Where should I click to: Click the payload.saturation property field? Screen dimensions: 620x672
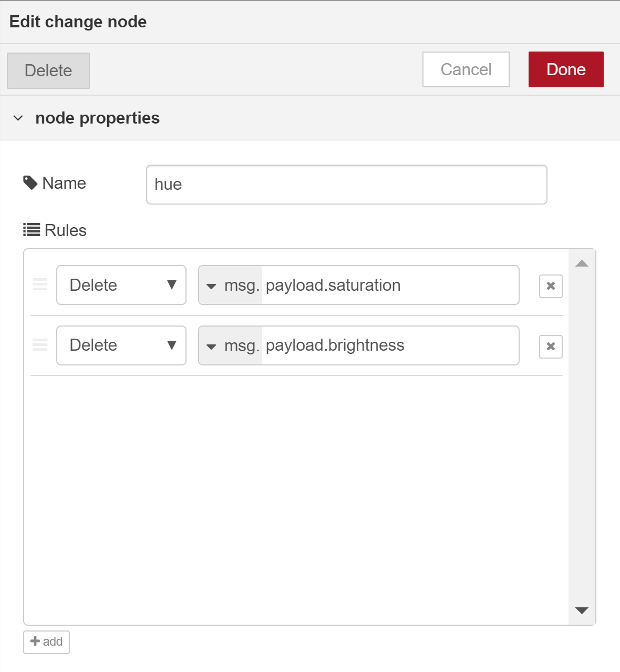[390, 285]
